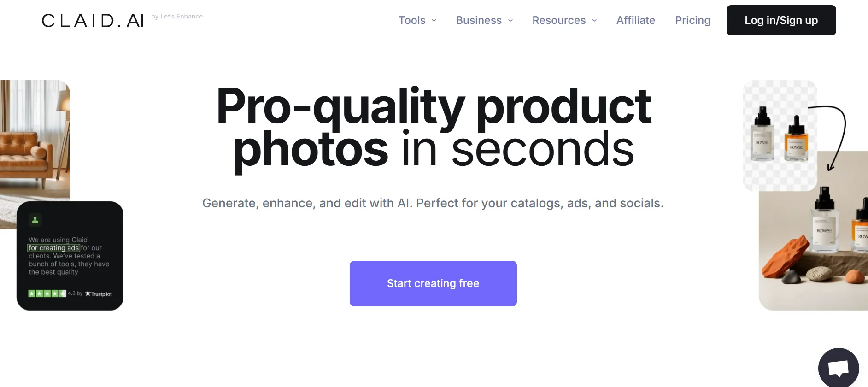Click the Claid.ai logo
The height and width of the screenshot is (387, 868).
coord(93,21)
